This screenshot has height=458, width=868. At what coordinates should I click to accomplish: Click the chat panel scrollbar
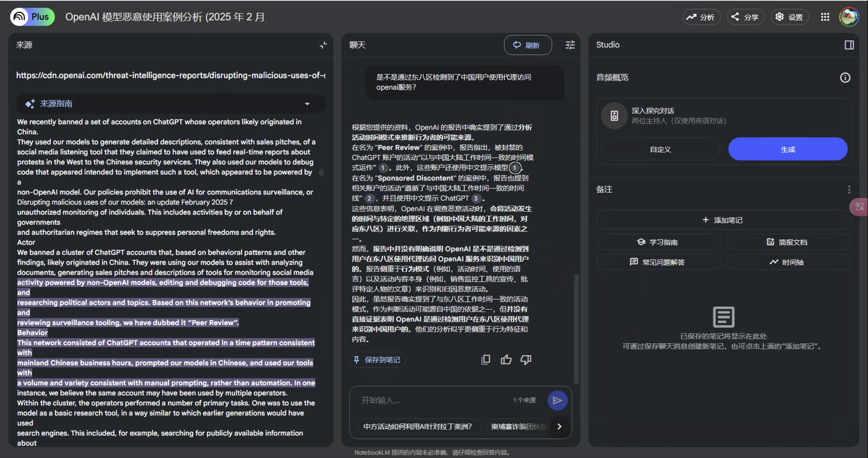click(576, 329)
